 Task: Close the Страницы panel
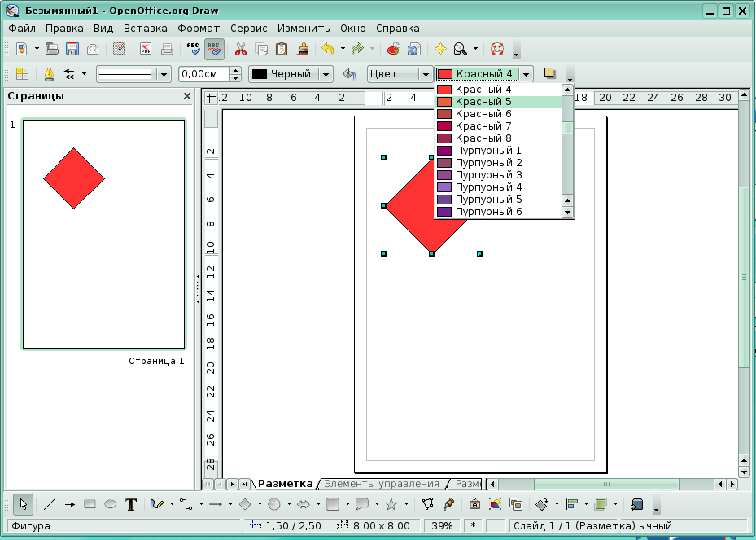(x=187, y=96)
